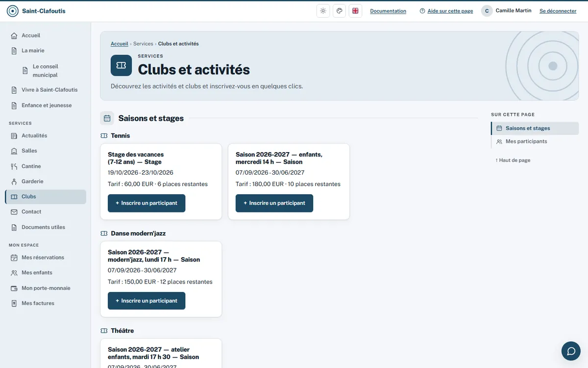Click the Théâtre atelier enfants mardi card title
Image resolution: width=588 pixels, height=368 pixels.
(x=153, y=353)
